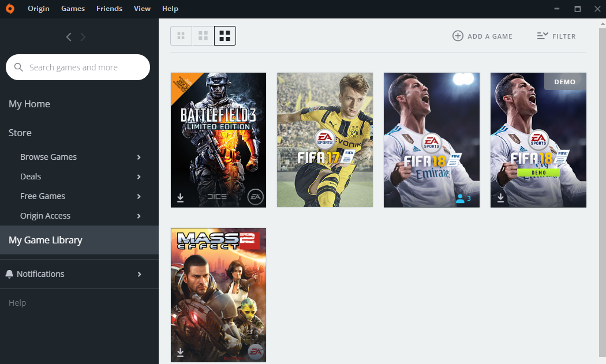Click the Origin logo icon
Image resolution: width=606 pixels, height=364 pixels.
[x=10, y=9]
